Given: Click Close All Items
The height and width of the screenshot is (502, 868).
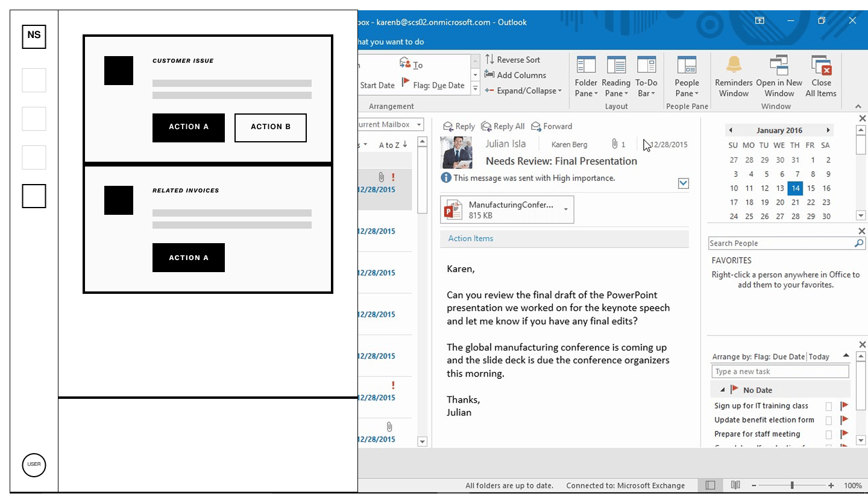Looking at the screenshot, I should coord(821,76).
